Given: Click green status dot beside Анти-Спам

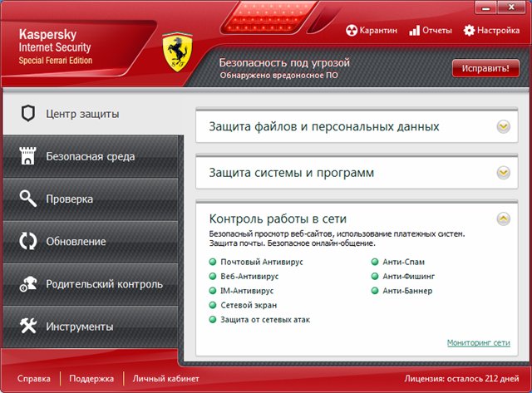Looking at the screenshot, I should coord(375,262).
